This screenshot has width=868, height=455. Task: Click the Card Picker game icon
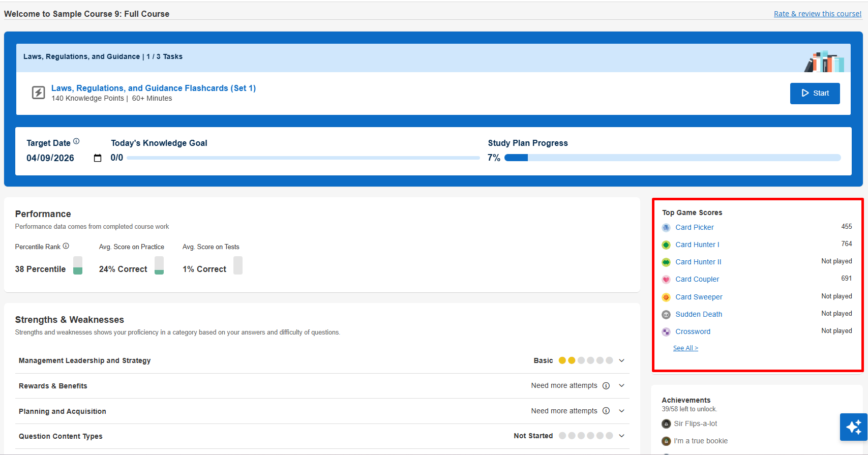(x=666, y=228)
